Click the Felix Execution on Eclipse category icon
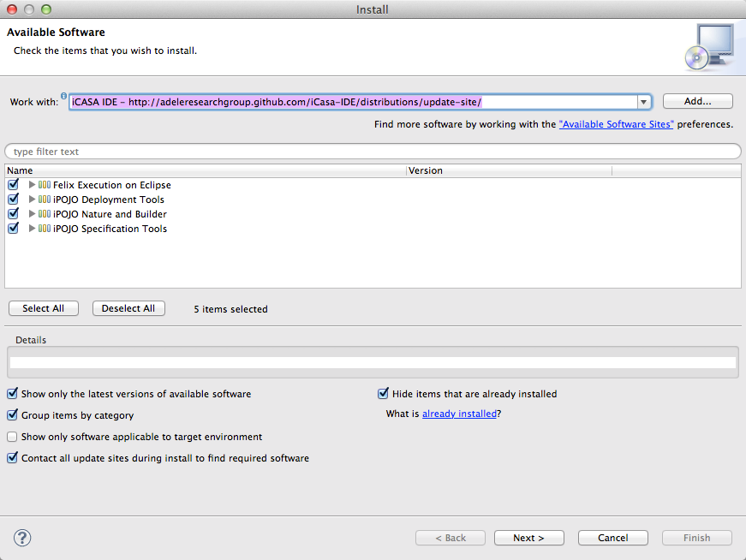Viewport: 746px width, 560px height. (45, 185)
